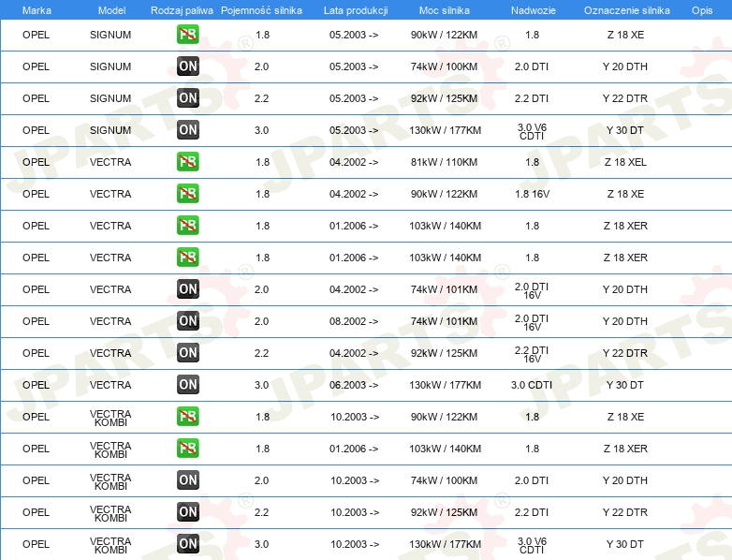Select 3.0 V6 CDTI in VECTRA KOMBI row
Screen dimensions: 732x560
(x=532, y=545)
